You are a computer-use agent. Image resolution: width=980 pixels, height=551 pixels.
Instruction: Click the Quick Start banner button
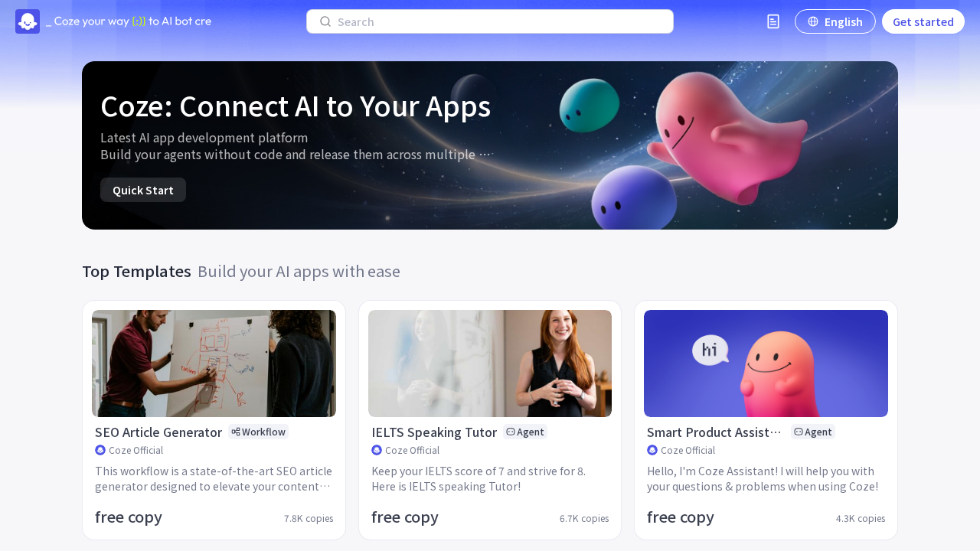[x=143, y=190]
